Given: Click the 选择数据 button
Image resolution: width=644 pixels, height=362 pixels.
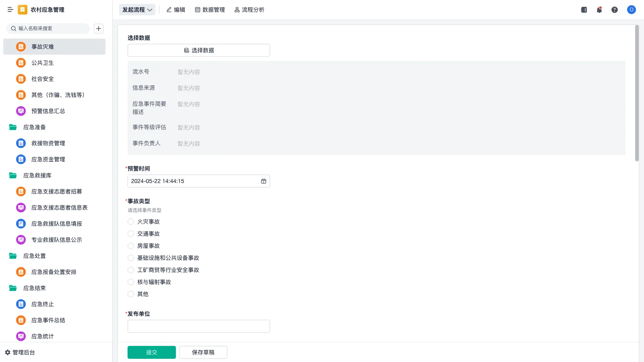Looking at the screenshot, I should [199, 50].
